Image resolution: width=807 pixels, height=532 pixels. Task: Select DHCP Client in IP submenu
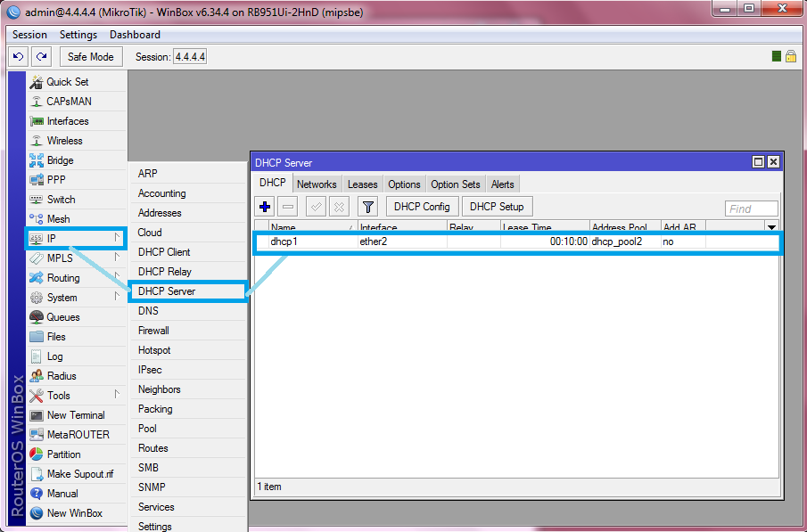point(188,251)
